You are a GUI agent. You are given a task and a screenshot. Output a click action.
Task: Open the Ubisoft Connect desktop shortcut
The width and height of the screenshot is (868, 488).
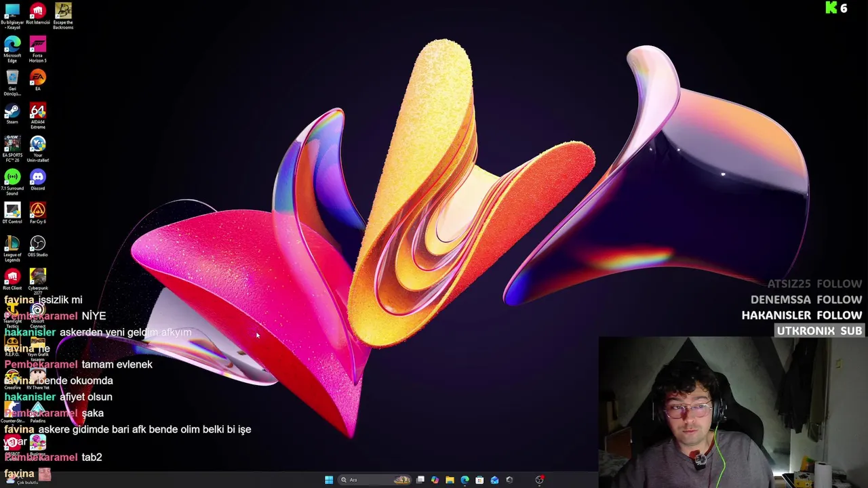(37, 315)
